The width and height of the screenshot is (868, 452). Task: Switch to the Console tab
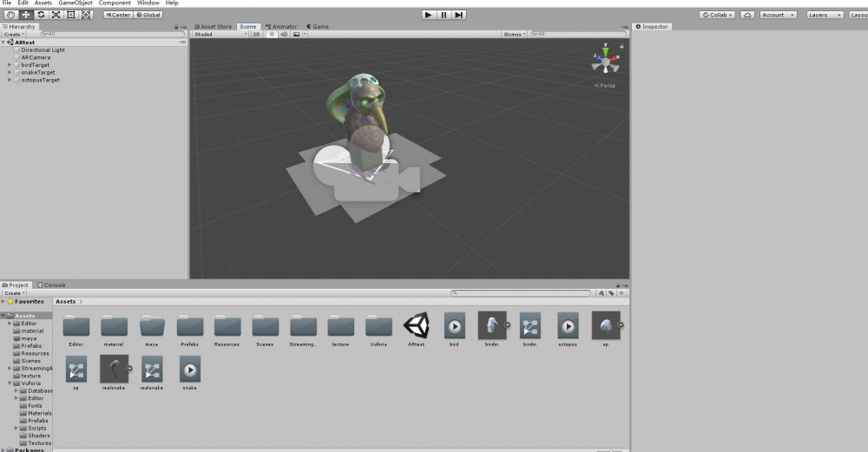coord(51,285)
